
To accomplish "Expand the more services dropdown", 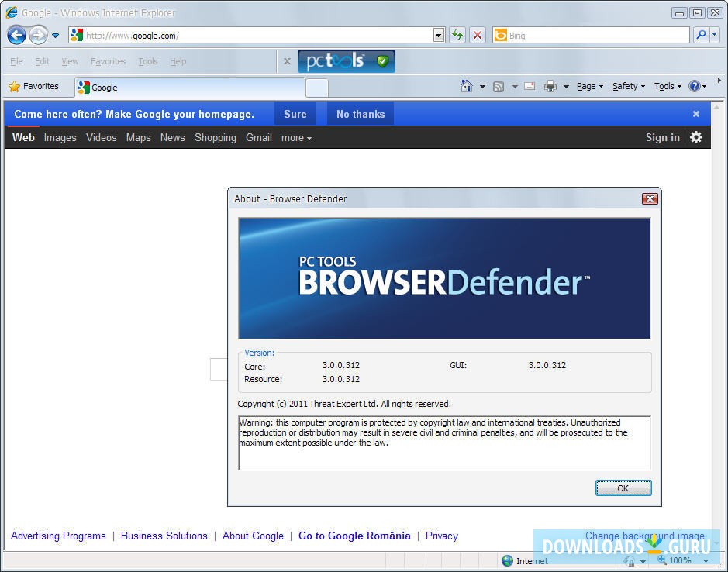I will (296, 138).
